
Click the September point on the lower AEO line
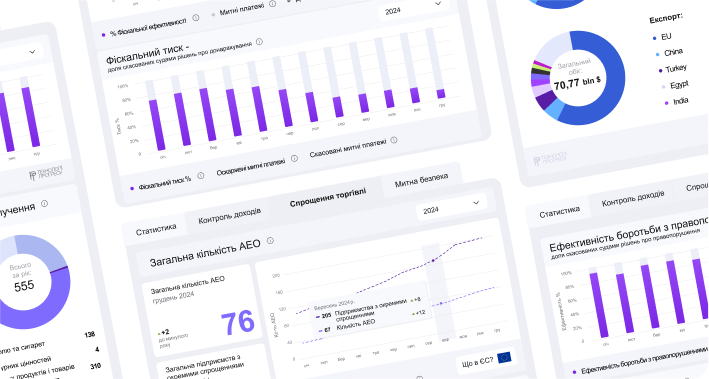(x=441, y=303)
